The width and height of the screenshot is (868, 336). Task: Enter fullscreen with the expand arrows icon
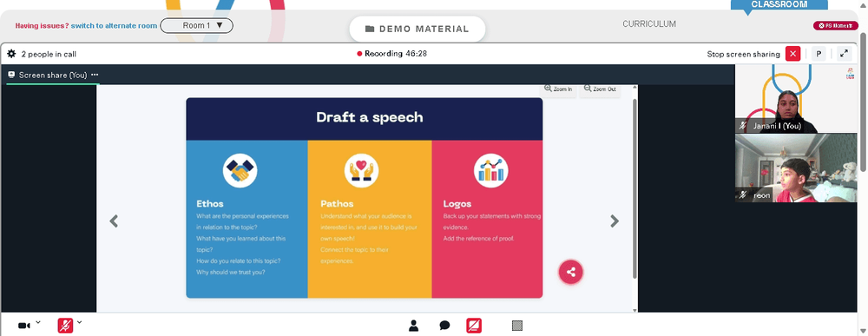[x=844, y=54]
